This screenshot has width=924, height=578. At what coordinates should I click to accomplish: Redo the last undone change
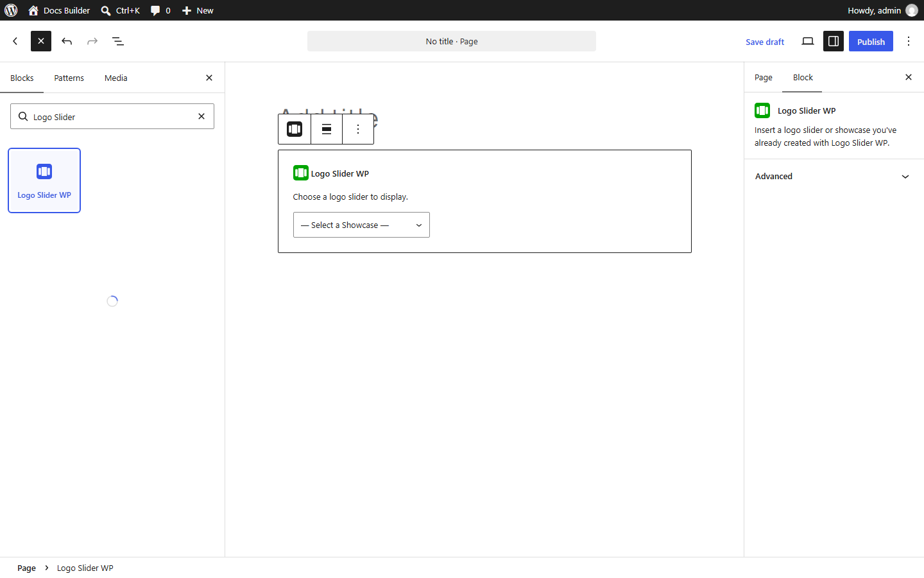point(92,41)
